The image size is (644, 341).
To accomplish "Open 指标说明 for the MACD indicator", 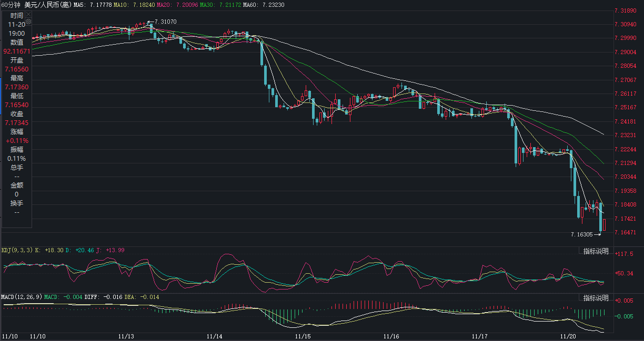I will click(596, 298).
